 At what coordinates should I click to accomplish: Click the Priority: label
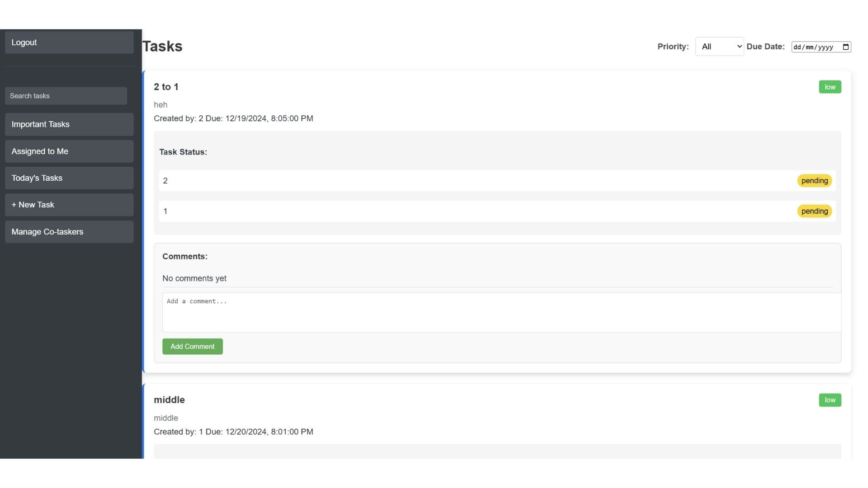[x=673, y=47]
